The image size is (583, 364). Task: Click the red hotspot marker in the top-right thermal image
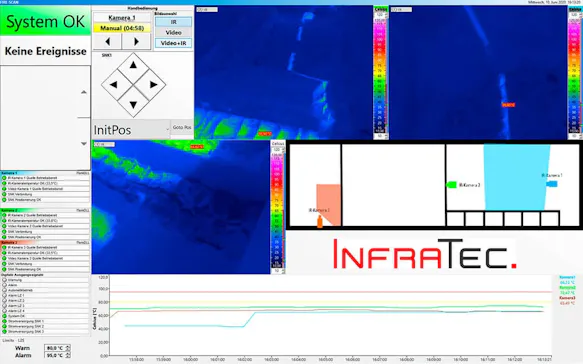click(508, 105)
